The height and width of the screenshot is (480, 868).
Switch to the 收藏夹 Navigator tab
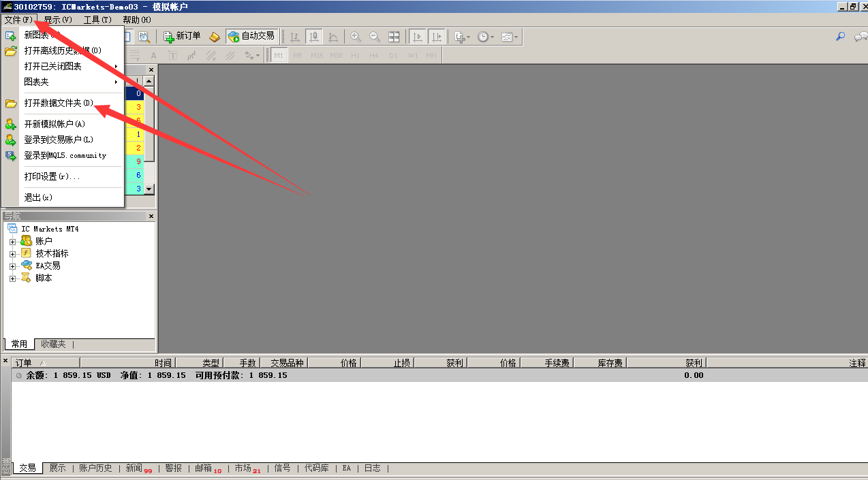click(x=53, y=345)
